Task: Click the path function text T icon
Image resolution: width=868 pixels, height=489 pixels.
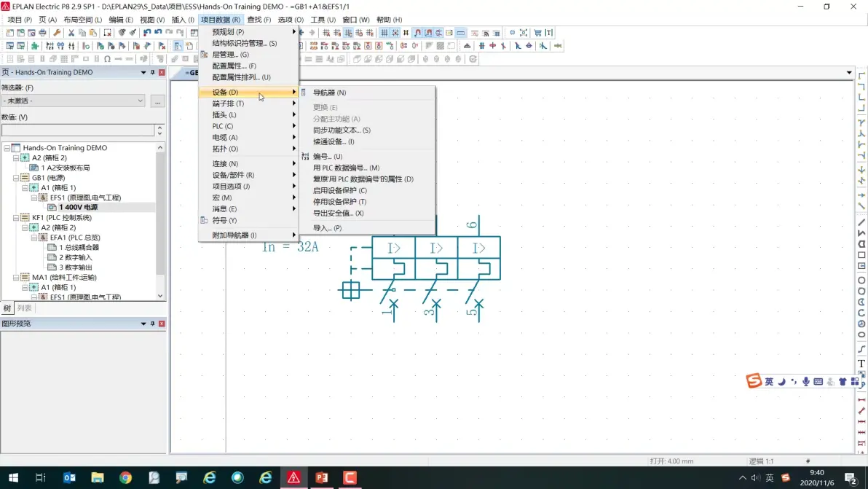Action: [x=548, y=33]
